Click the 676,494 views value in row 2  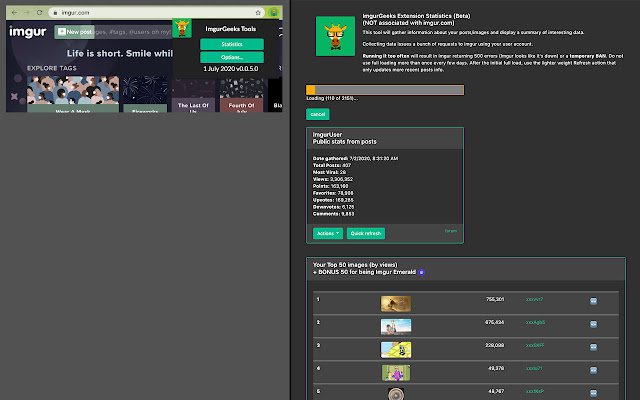[494, 322]
